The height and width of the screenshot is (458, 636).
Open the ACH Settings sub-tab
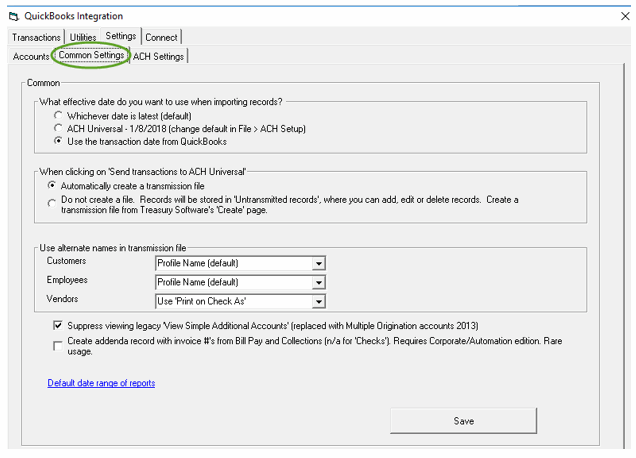click(158, 57)
